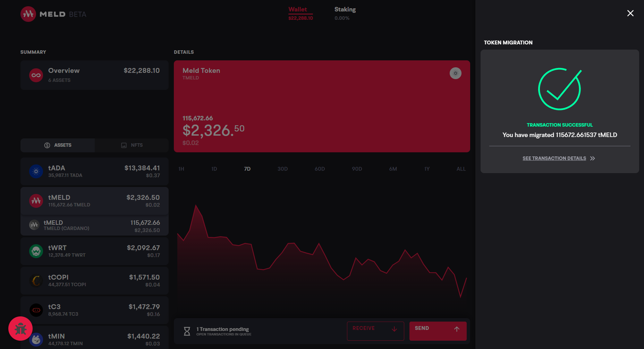This screenshot has height=349, width=644.
Task: Click the 'TRANSACTION SUCCESSFUL' status text
Action: coord(560,125)
